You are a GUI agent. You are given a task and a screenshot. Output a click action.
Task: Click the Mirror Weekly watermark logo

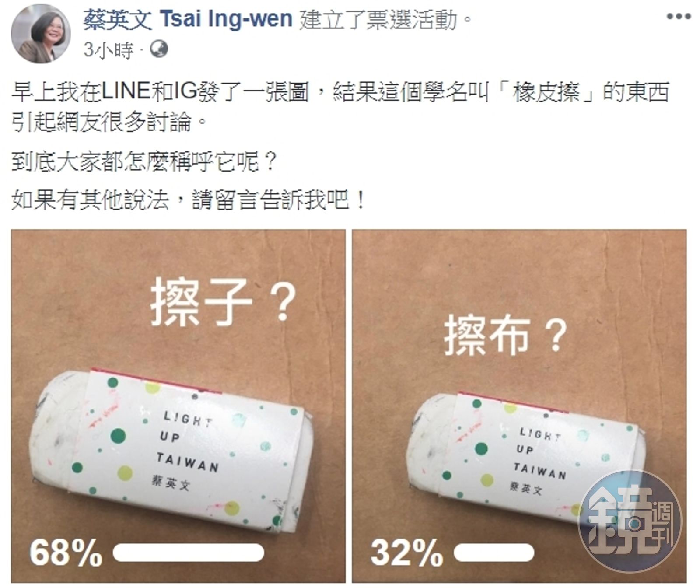pyautogui.click(x=630, y=521)
